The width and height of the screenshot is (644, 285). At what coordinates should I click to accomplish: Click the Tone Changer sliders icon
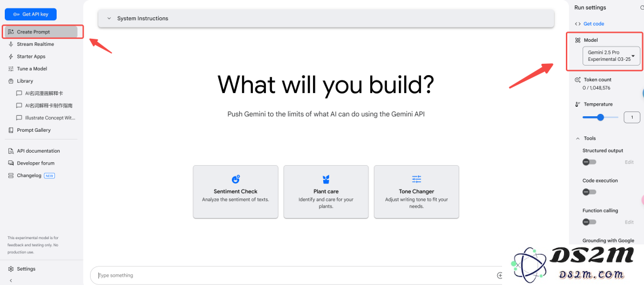(x=416, y=179)
